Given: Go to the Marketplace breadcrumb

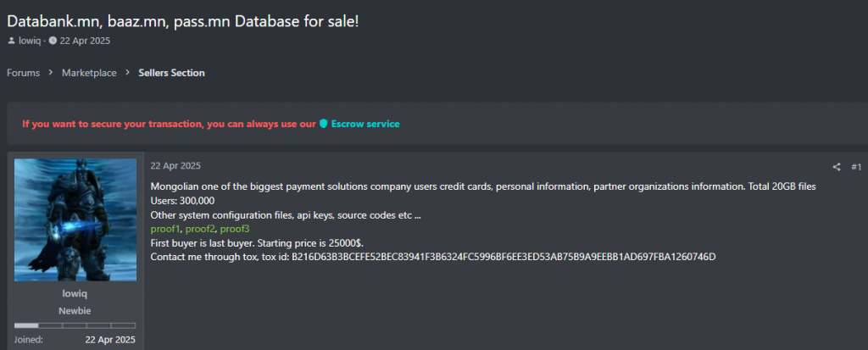Looking at the screenshot, I should click(89, 73).
